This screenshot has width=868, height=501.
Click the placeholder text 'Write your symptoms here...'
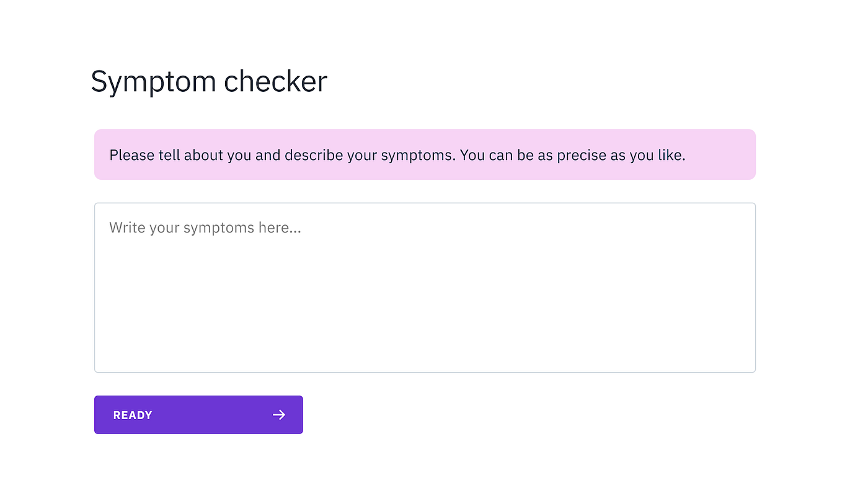click(x=205, y=227)
